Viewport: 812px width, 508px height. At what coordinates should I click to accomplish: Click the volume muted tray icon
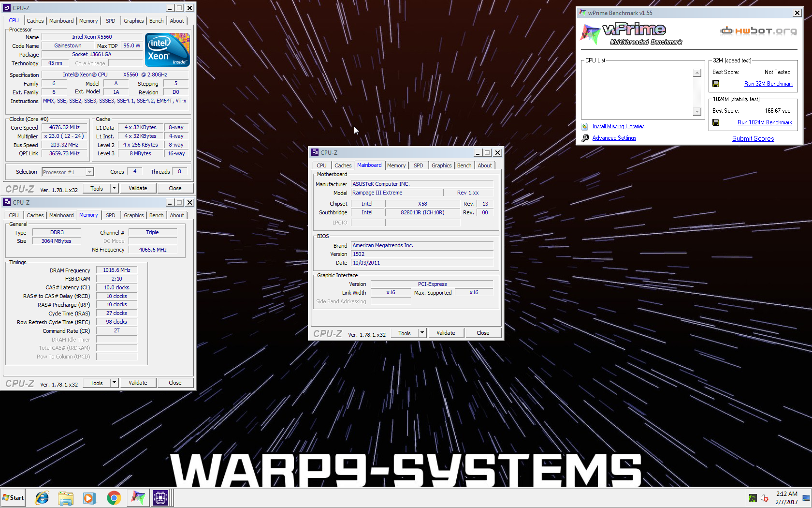click(x=765, y=498)
